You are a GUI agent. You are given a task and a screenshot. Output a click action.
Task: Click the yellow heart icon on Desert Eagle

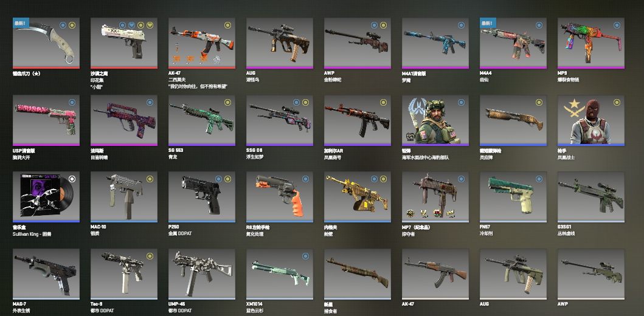(x=150, y=26)
